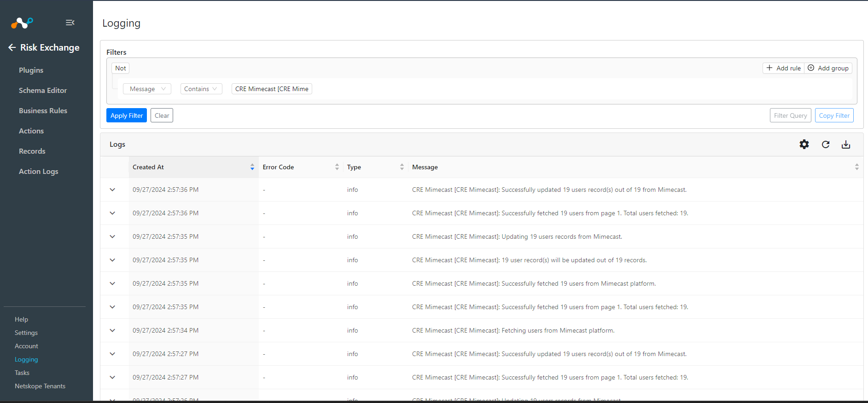This screenshot has height=403, width=868.
Task: Click the 2:57:27 PM 'Successfully updated 19 users record(s)' message
Action: point(549,354)
